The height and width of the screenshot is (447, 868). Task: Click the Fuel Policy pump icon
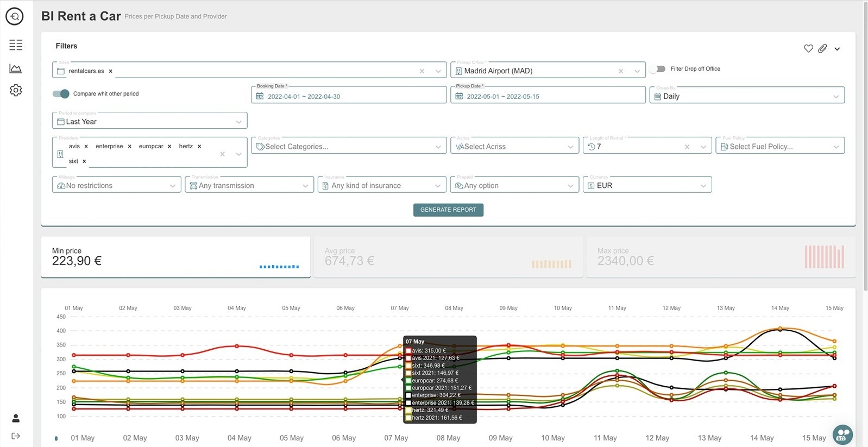pyautogui.click(x=724, y=147)
